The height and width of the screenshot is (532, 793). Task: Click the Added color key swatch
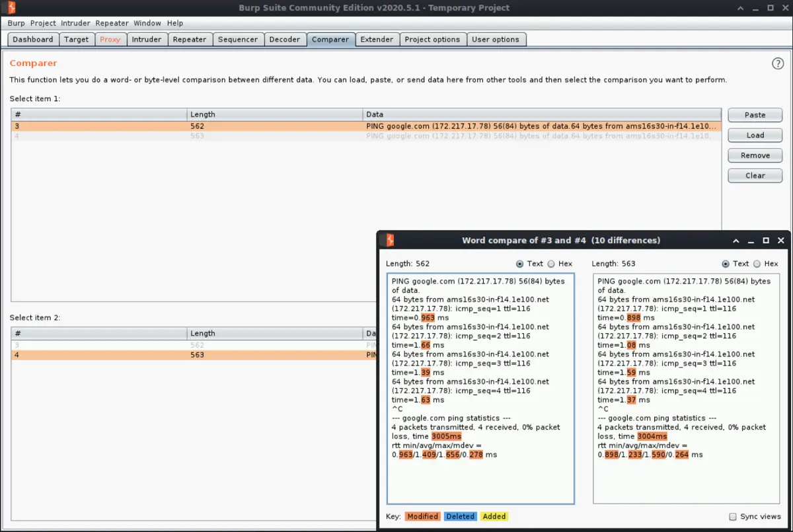[x=494, y=517]
